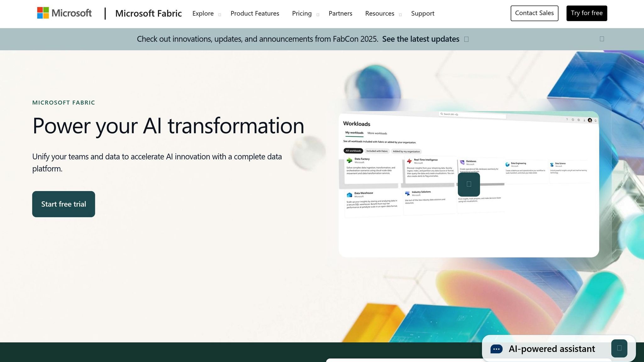This screenshot has width=644, height=362.
Task: Click the MICROSOFT FABRIC eyebrow label
Action: (64, 102)
